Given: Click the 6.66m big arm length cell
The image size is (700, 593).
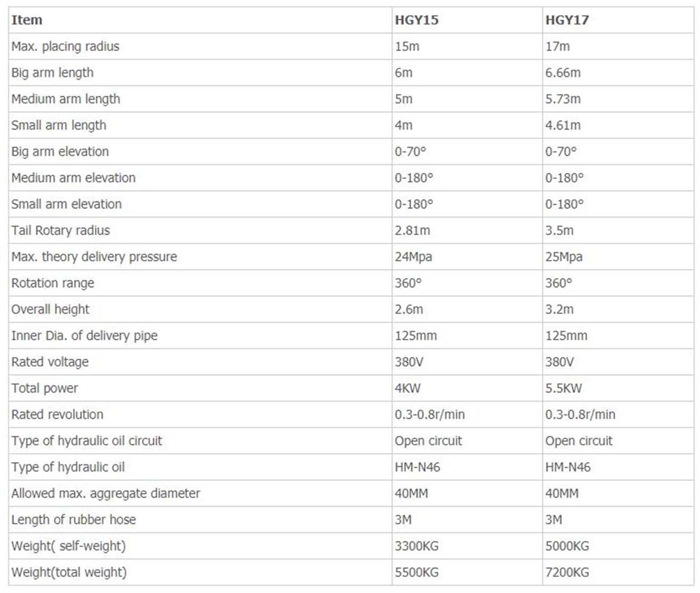Looking at the screenshot, I should click(563, 73).
